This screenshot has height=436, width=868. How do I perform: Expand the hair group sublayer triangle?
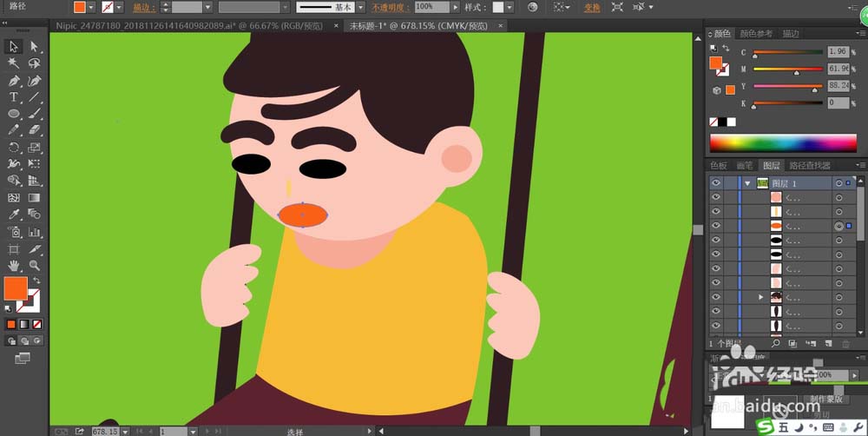[x=760, y=297]
